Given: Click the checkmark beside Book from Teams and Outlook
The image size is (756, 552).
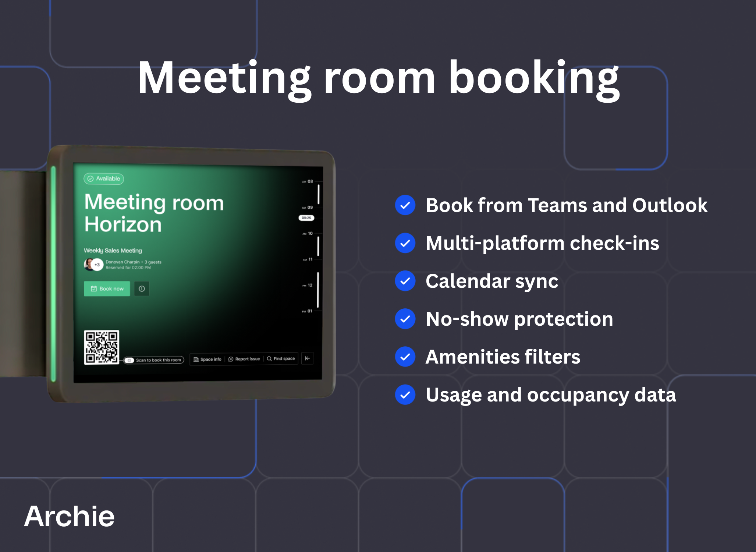Looking at the screenshot, I should point(405,205).
